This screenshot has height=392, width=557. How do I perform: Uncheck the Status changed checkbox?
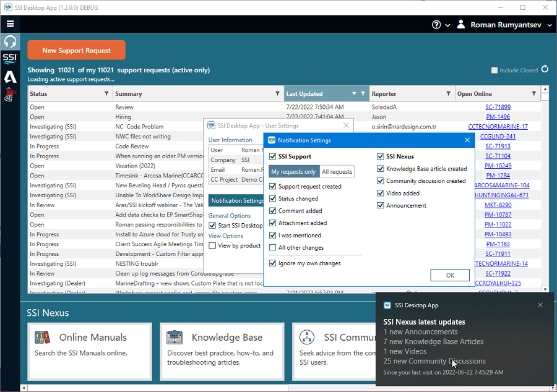tap(272, 198)
